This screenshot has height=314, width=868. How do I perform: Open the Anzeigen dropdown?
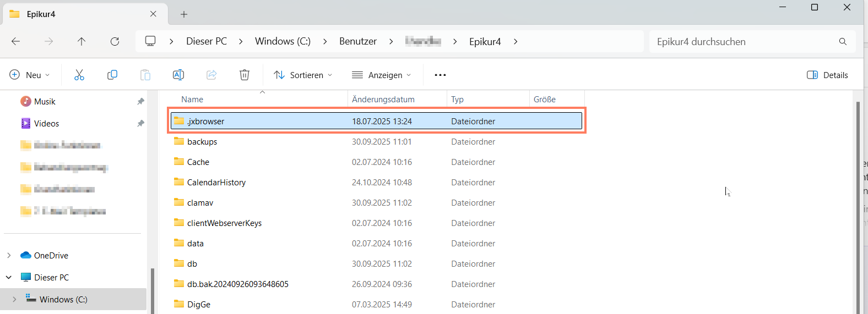382,75
